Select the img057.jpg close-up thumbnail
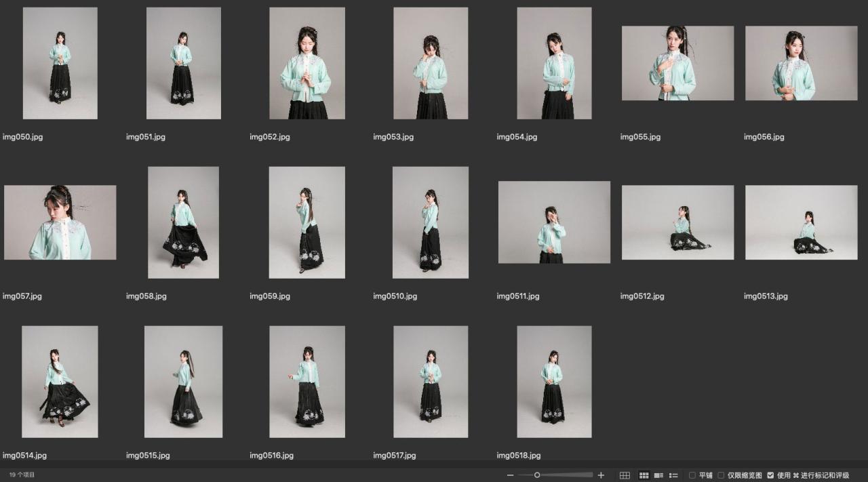Viewport: 868px width, 482px height. click(x=60, y=222)
